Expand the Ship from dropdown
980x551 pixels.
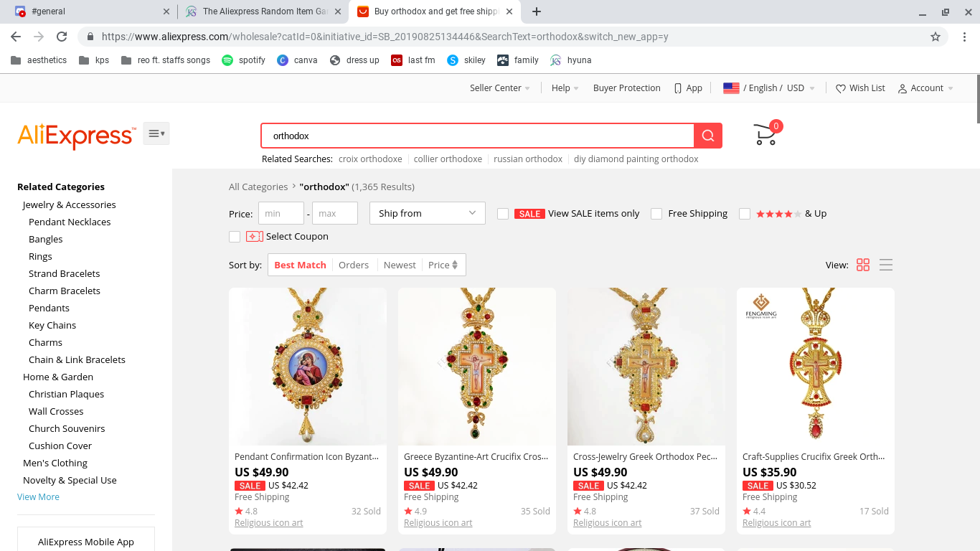tap(428, 213)
